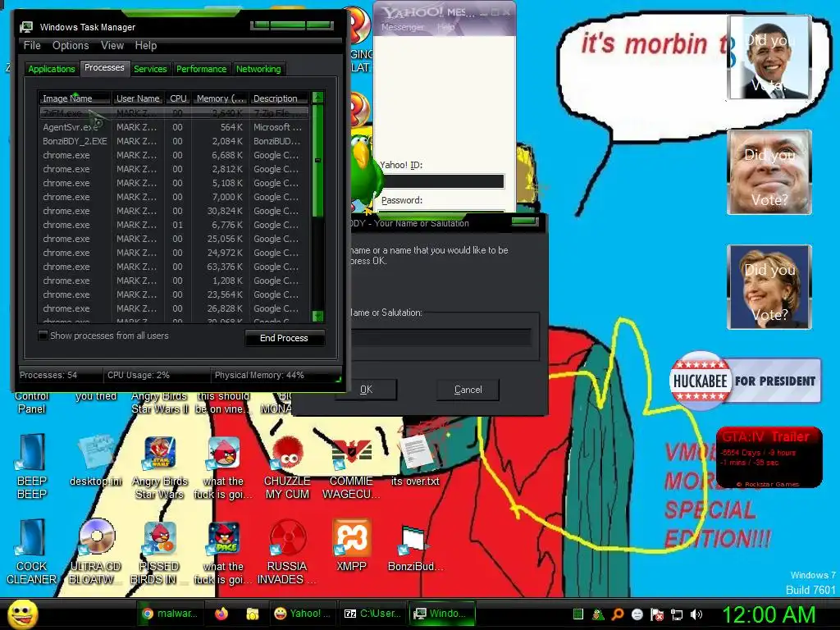The width and height of the screenshot is (840, 630).
Task: Sort processes by Memory column header
Action: [x=220, y=98]
